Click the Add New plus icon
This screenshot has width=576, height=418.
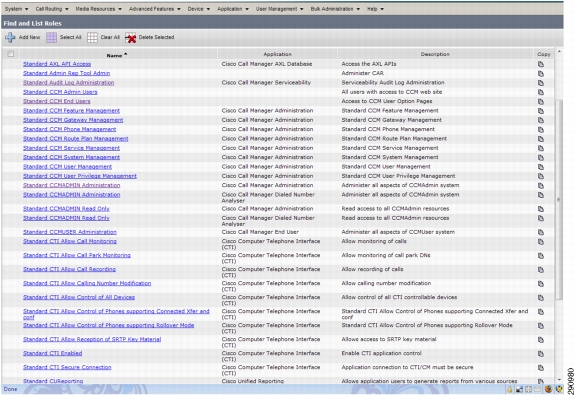click(10, 37)
